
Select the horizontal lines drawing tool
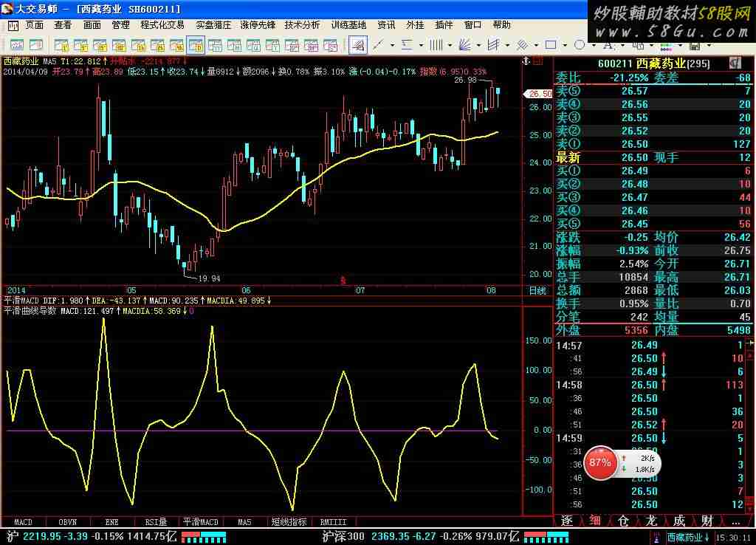(x=407, y=45)
